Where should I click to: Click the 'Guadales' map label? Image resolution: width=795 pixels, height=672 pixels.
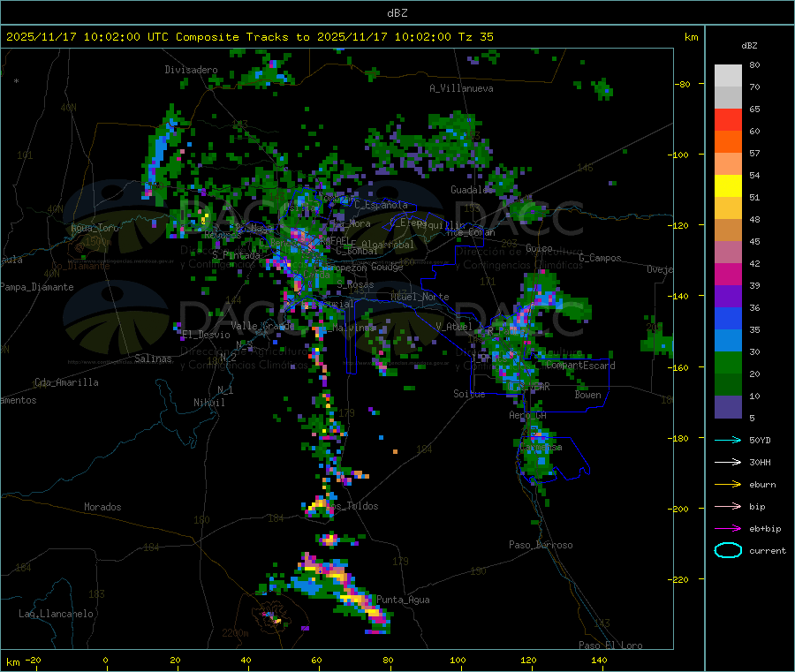click(472, 190)
